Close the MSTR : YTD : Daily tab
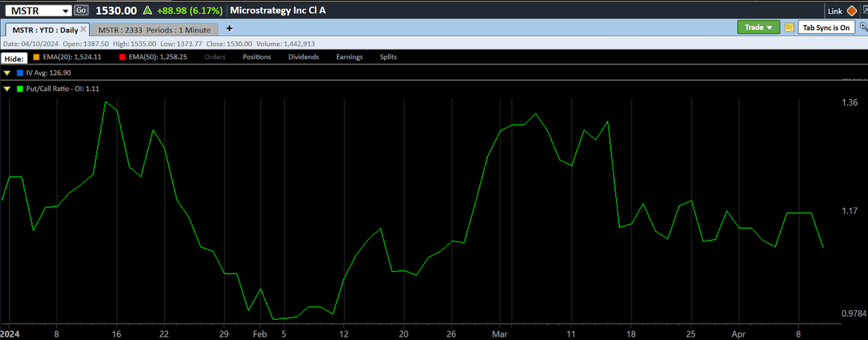This screenshot has width=868, height=340. 83,29
